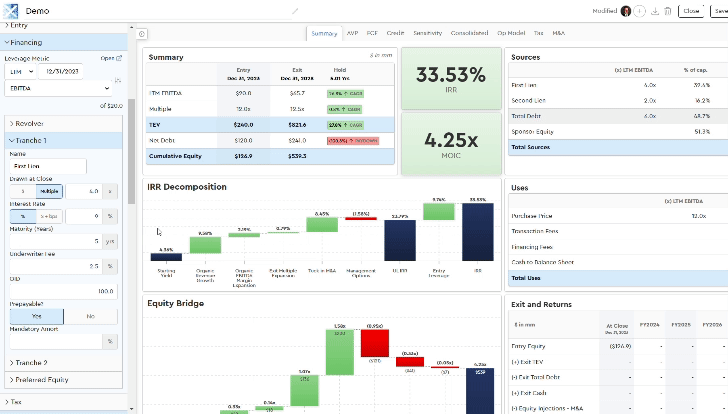This screenshot has height=414, width=728.
Task: Select Multiple for Drawn at Close
Action: [49, 190]
